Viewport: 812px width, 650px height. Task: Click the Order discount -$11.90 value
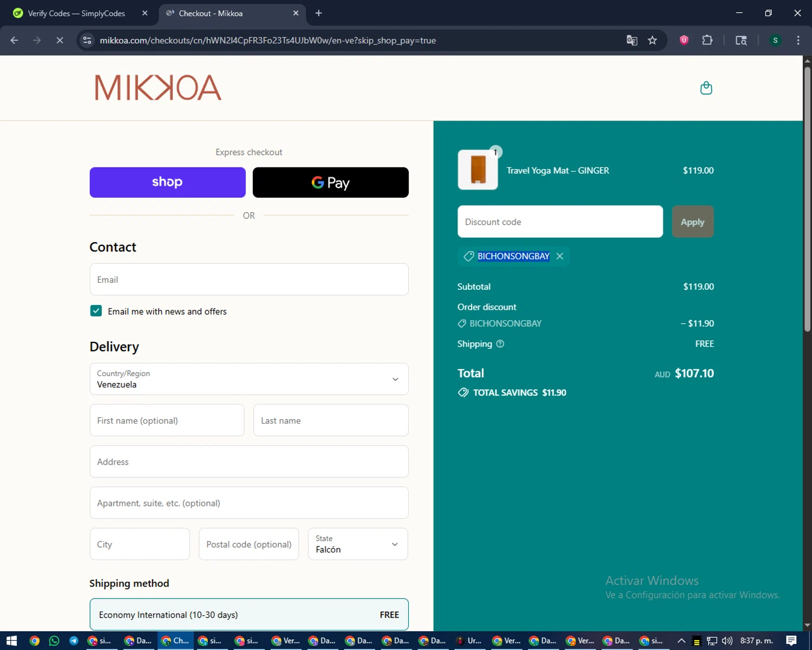697,323
